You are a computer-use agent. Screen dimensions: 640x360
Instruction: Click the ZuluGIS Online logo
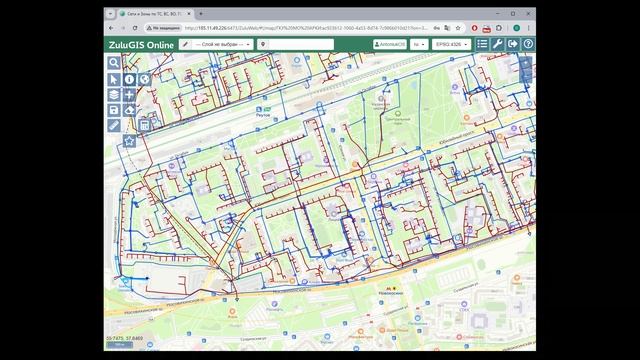(x=141, y=45)
